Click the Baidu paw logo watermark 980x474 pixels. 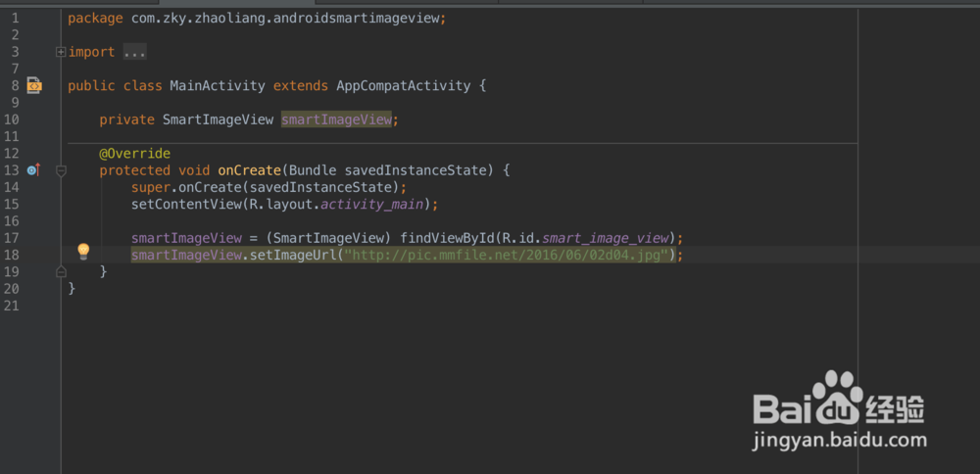[x=838, y=392]
